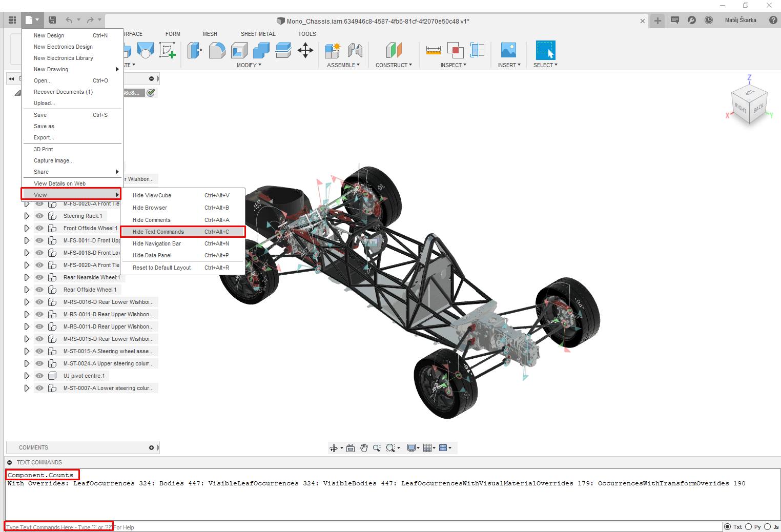Select the Press Pull tool
This screenshot has height=532, width=781.
click(x=195, y=50)
